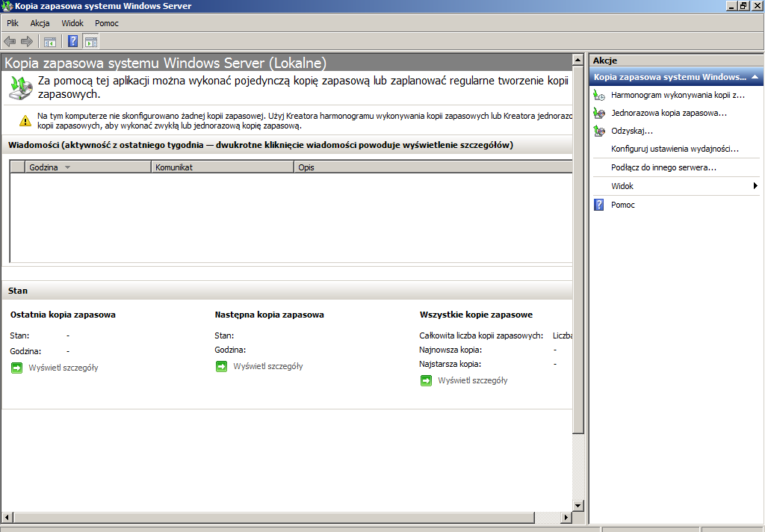Open the Plik menu

(x=13, y=23)
